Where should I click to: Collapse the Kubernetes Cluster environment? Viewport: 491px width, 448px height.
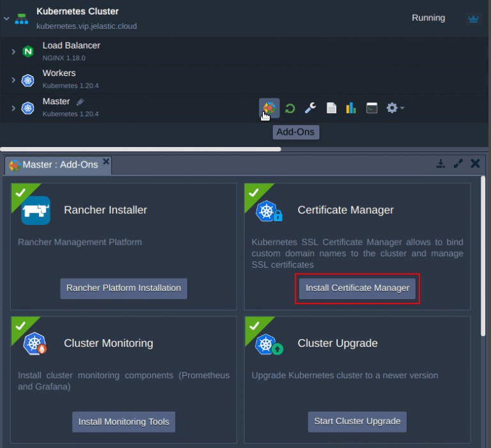click(x=6, y=19)
